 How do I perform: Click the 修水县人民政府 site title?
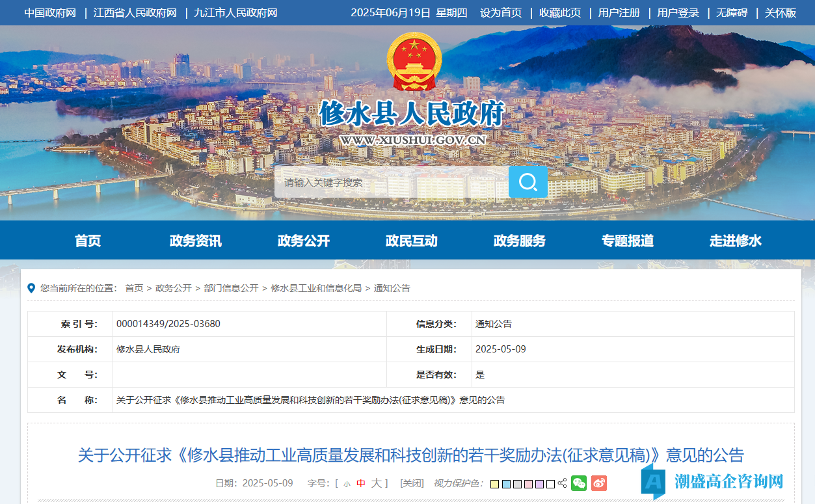click(412, 114)
